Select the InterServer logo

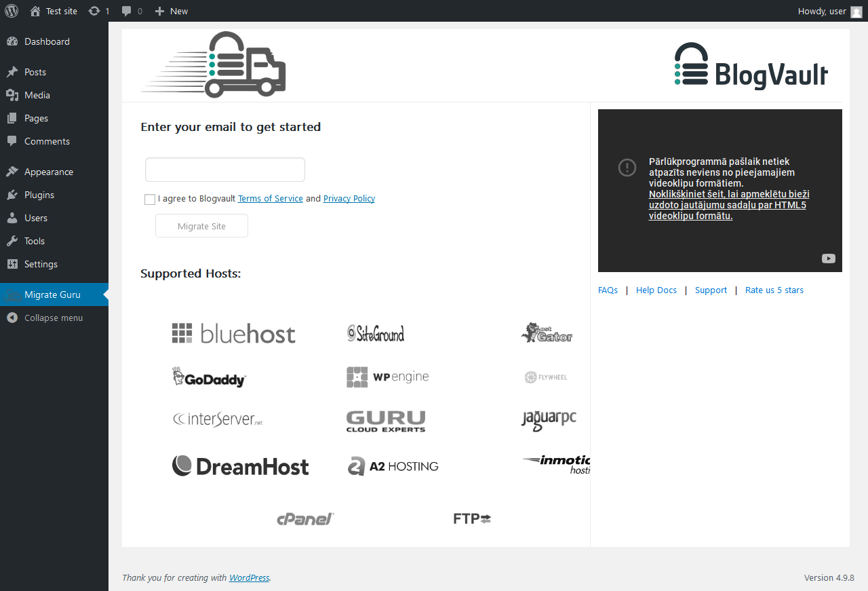tap(218, 419)
